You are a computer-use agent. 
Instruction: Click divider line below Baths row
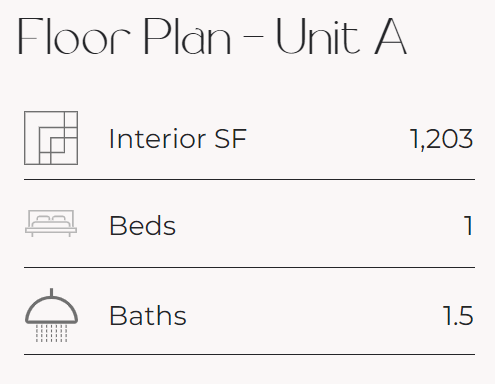(x=249, y=355)
